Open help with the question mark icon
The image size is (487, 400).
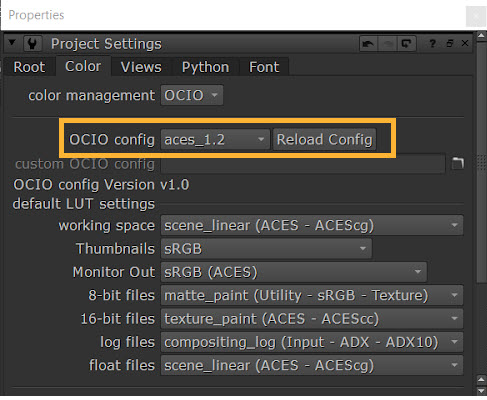(432, 44)
